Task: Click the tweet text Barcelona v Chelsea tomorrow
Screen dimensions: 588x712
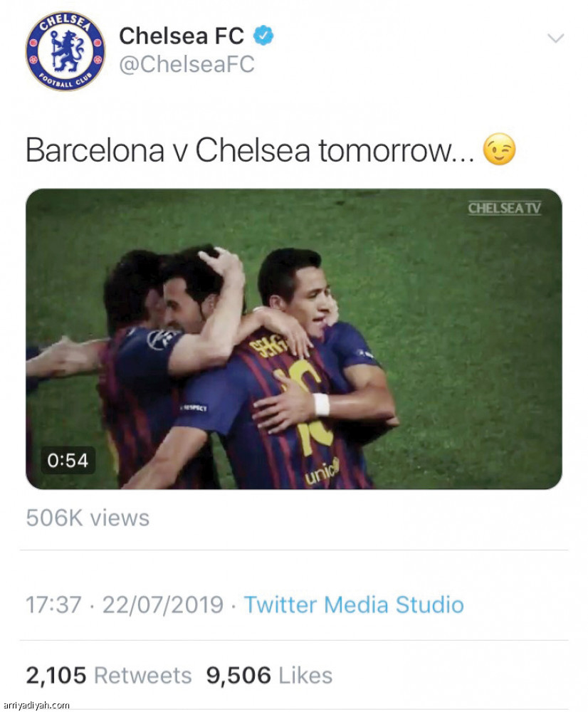Action: tap(250, 150)
